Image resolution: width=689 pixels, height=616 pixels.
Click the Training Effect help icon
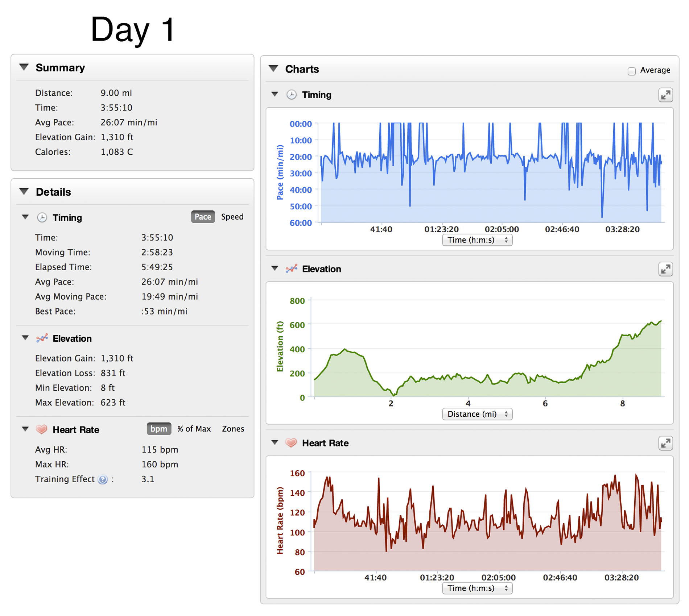[103, 479]
